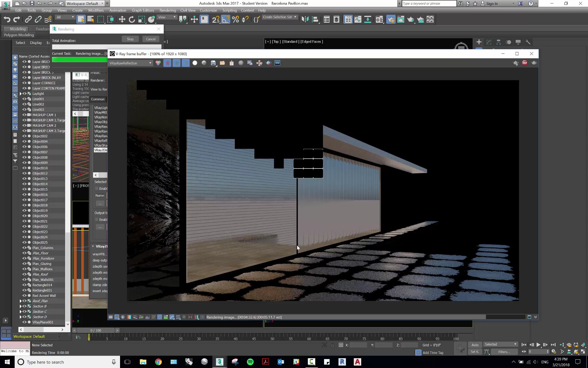Screen dimensions: 588x368
Task: Open the Create Selection Set dropdown
Action: click(x=279, y=17)
